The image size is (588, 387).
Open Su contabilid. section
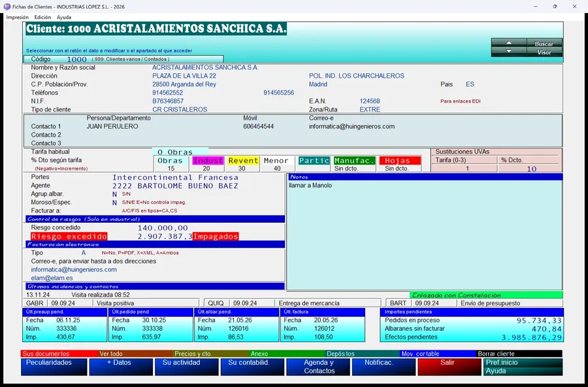pyautogui.click(x=252, y=367)
